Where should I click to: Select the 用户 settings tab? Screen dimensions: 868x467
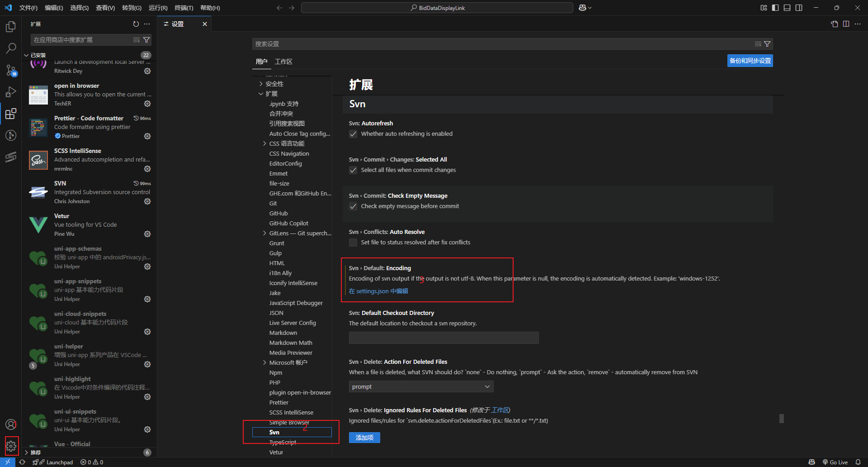click(x=261, y=62)
